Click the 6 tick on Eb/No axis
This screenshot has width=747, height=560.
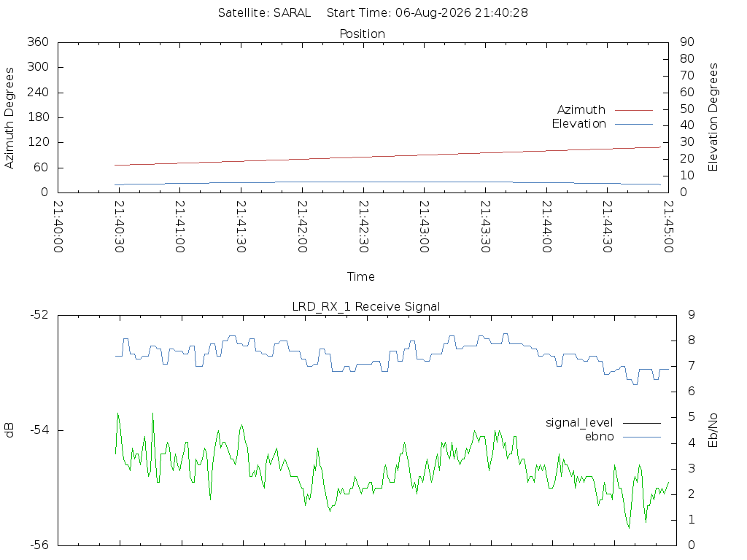click(x=692, y=392)
